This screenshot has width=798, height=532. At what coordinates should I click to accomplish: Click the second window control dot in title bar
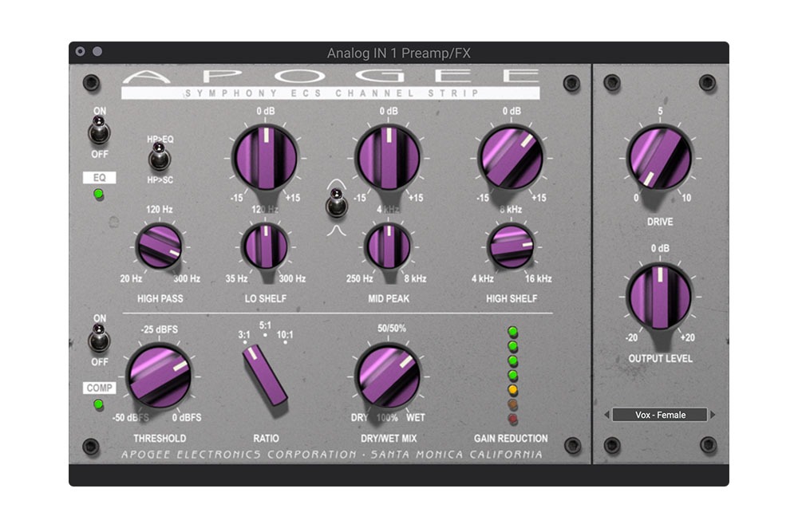point(97,51)
